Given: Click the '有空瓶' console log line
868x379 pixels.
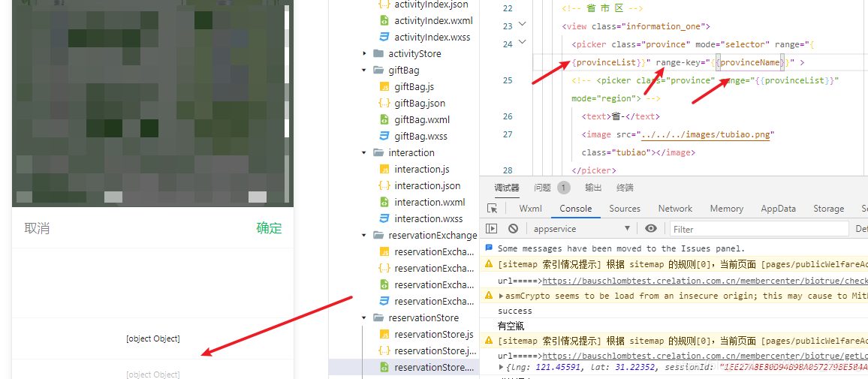Looking at the screenshot, I should point(511,326).
